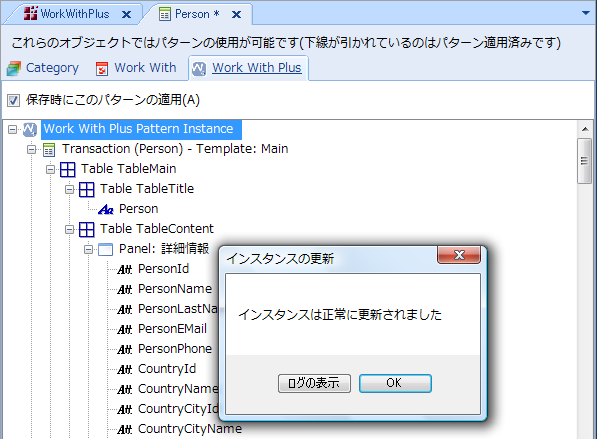Collapse the Work With Plus Pattern Instance node
This screenshot has height=439, width=597.
[13, 129]
